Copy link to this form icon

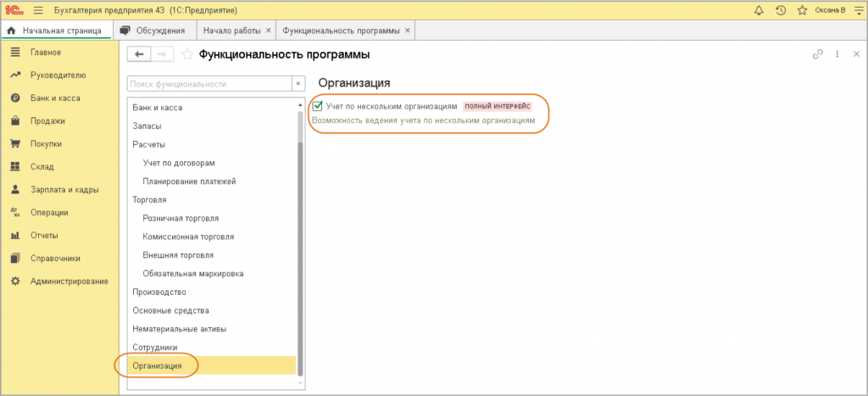click(x=818, y=54)
